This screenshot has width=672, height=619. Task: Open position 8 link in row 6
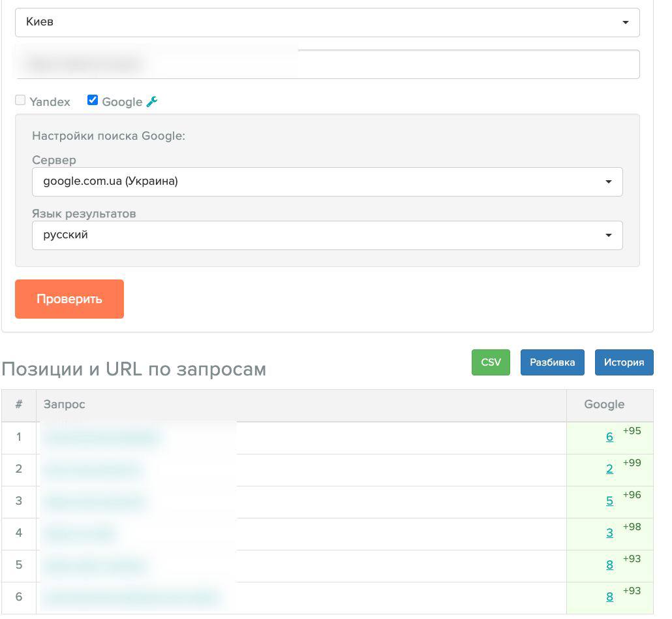[609, 597]
